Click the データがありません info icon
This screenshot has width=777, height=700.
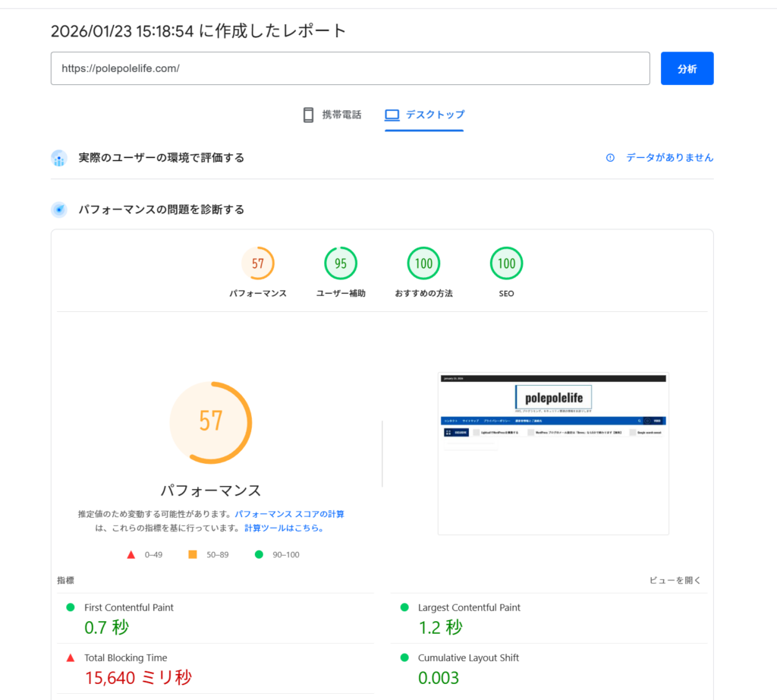click(x=610, y=158)
